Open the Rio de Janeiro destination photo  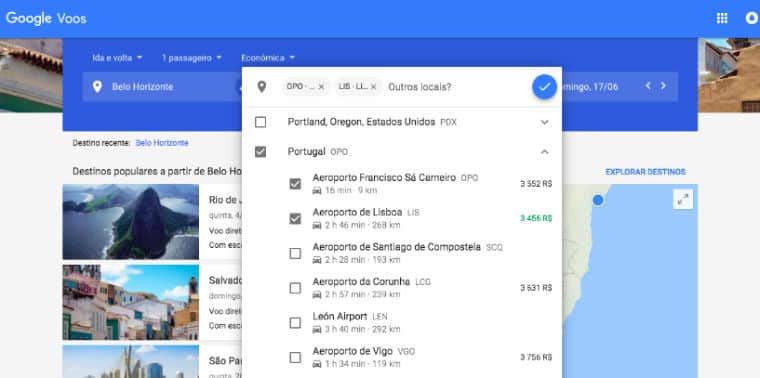(x=131, y=222)
